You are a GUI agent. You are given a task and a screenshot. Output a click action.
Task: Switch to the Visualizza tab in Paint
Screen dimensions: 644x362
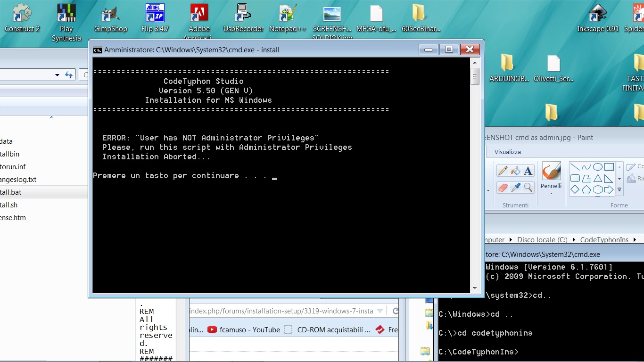click(507, 152)
